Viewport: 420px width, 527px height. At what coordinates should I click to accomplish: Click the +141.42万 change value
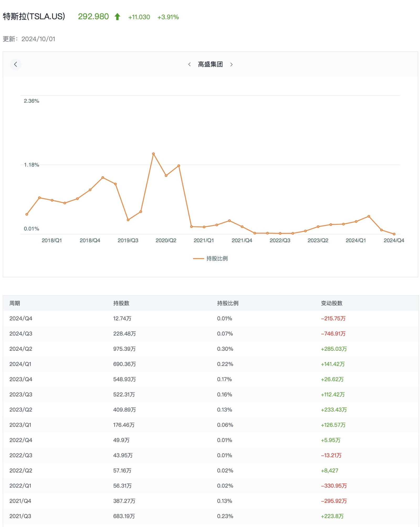(x=333, y=364)
